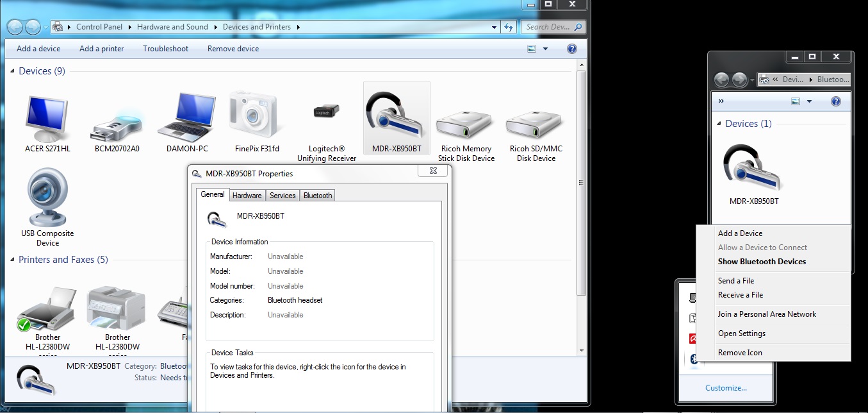Choose Open Settings in context menu
Image resolution: width=868 pixels, height=413 pixels.
click(x=774, y=333)
